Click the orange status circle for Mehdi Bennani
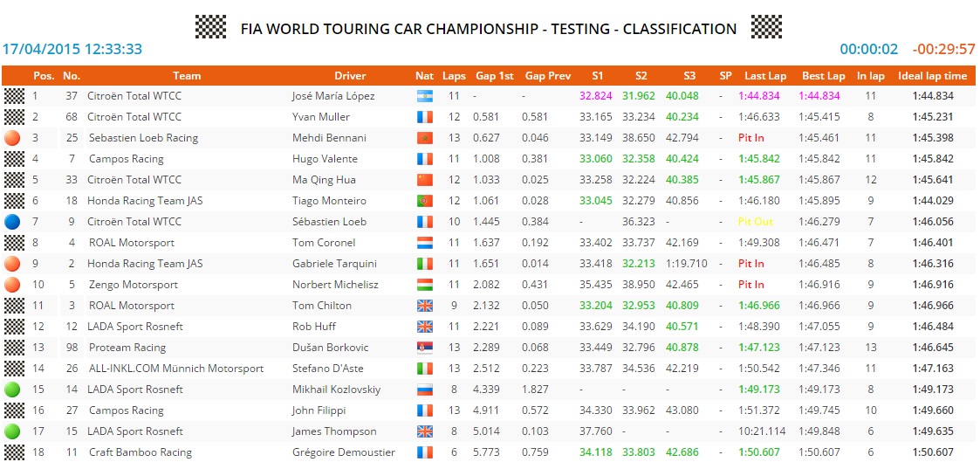980x469 pixels. point(13,138)
